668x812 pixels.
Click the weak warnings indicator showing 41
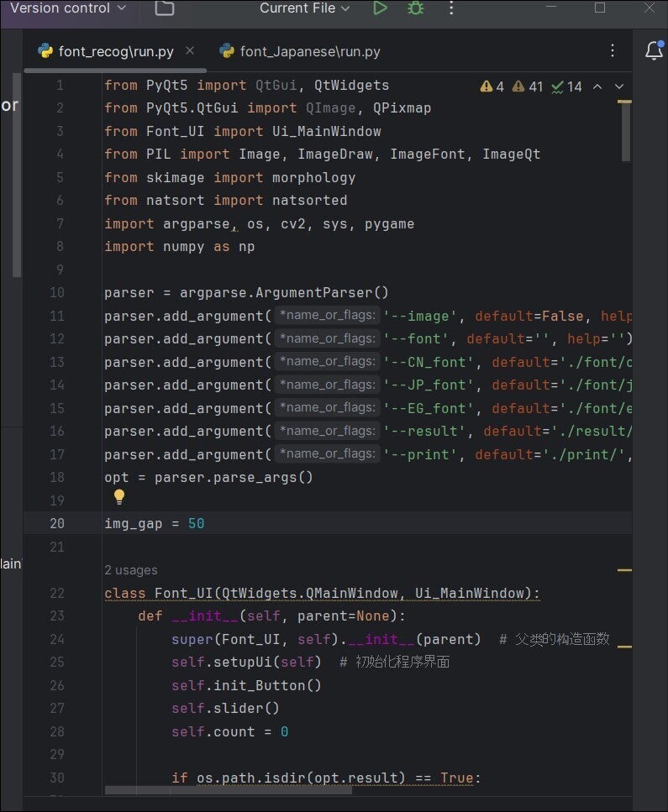pos(528,86)
